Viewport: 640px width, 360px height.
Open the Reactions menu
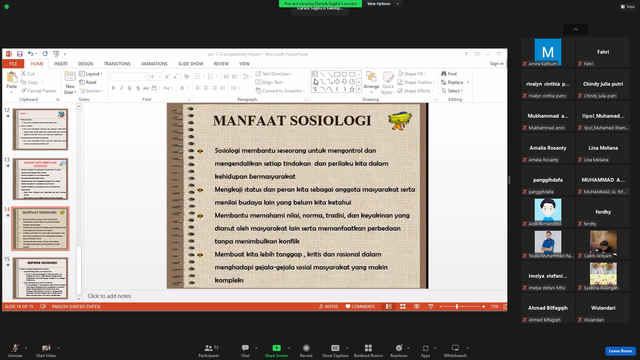coord(399,350)
